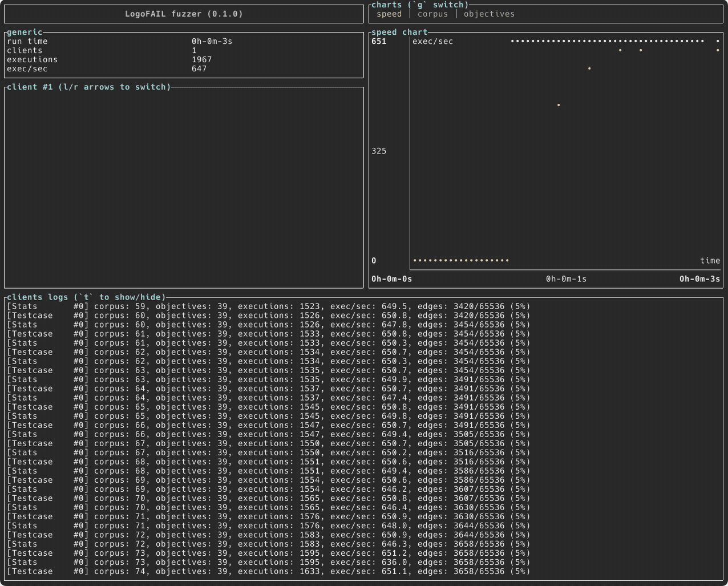Viewport: 728px width, 586px height.
Task: Expand the speed chart panel header
Action: pos(399,32)
